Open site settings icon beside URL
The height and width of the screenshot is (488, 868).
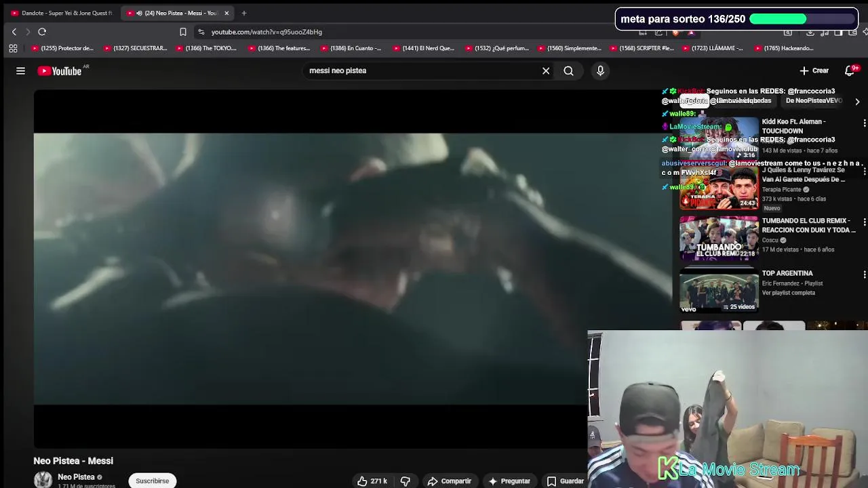pyautogui.click(x=201, y=32)
